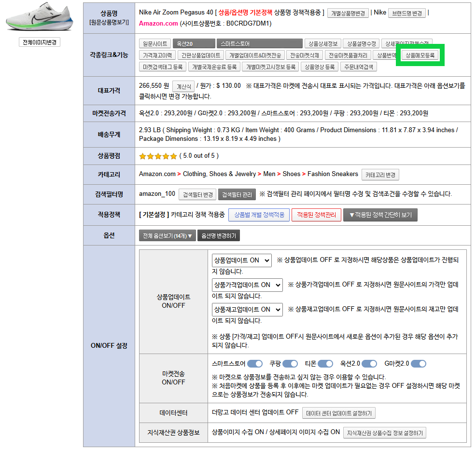The width and height of the screenshot is (476, 451).
Task: Open the Amazon.com source site link
Action: click(158, 23)
